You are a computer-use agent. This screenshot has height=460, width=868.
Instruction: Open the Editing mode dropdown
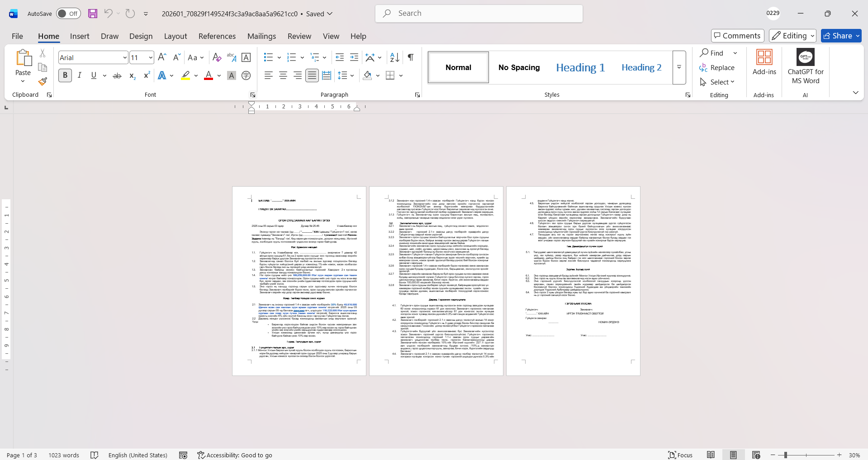point(793,36)
